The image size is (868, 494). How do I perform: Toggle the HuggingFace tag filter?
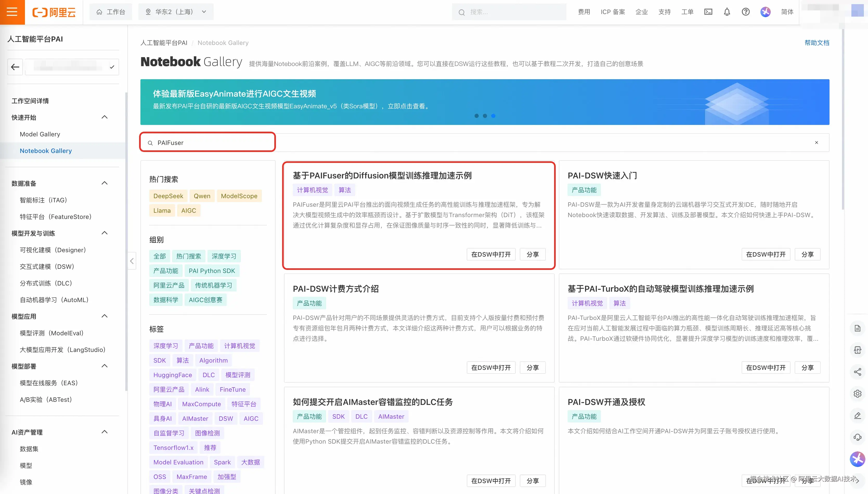pos(172,375)
